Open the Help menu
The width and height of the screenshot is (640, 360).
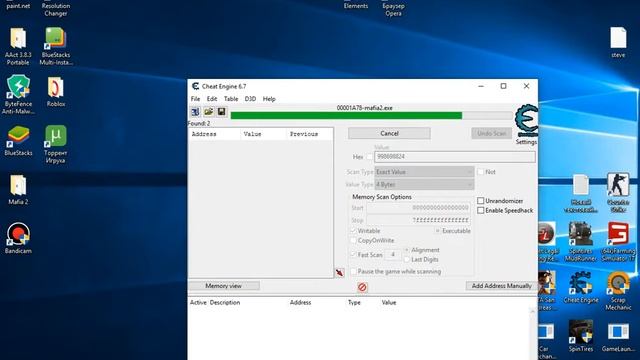(x=269, y=99)
